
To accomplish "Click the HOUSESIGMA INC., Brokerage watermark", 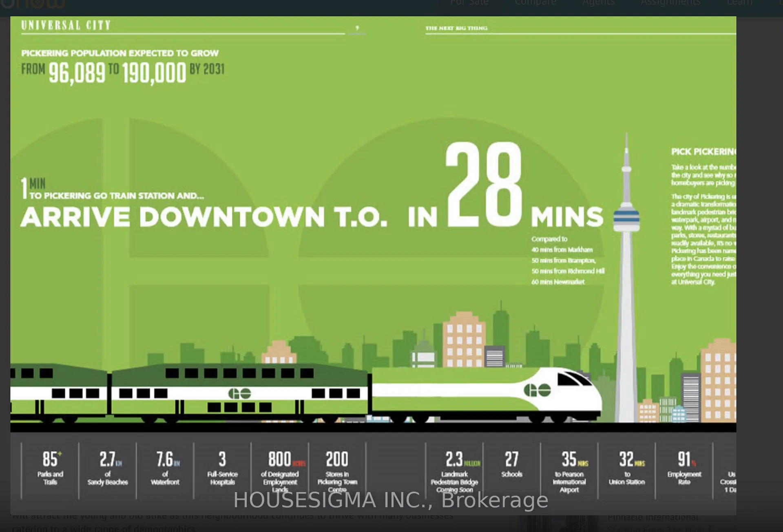I will (391, 500).
